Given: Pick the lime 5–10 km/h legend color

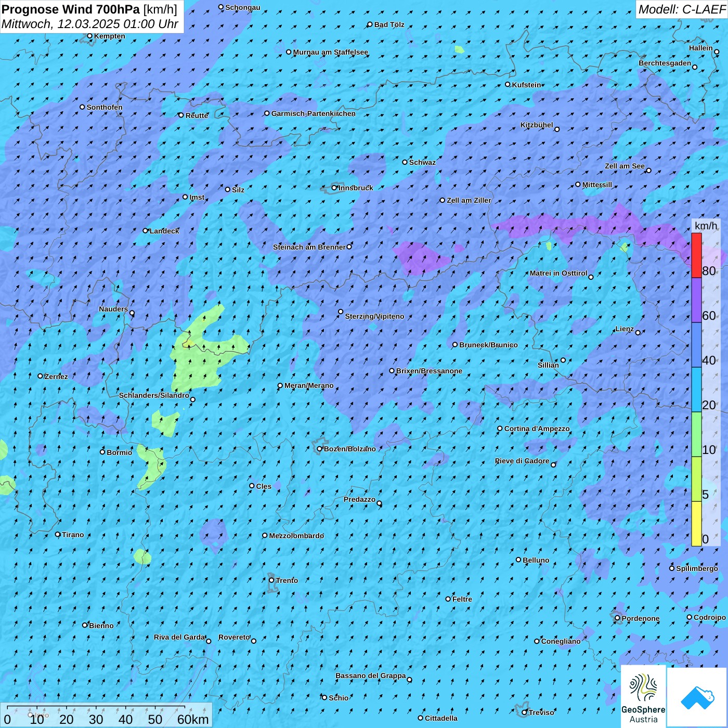Looking at the screenshot, I should 696,479.
